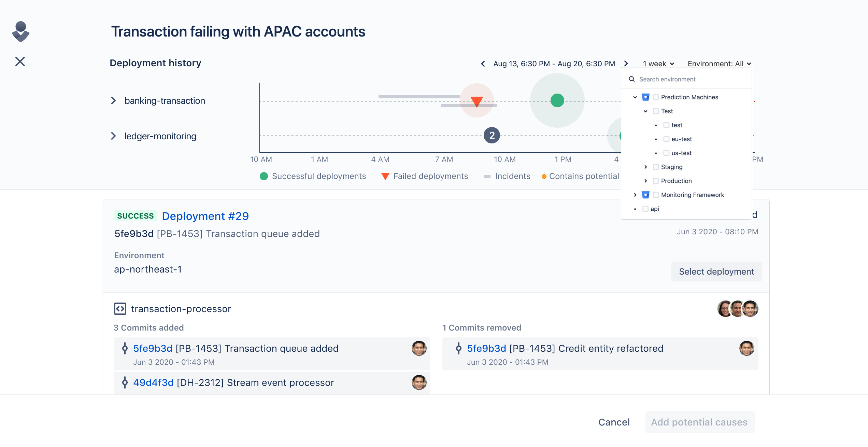This screenshot has width=868, height=447.
Task: Click the Monitoring Framework Bitbucket icon
Action: [x=645, y=195]
